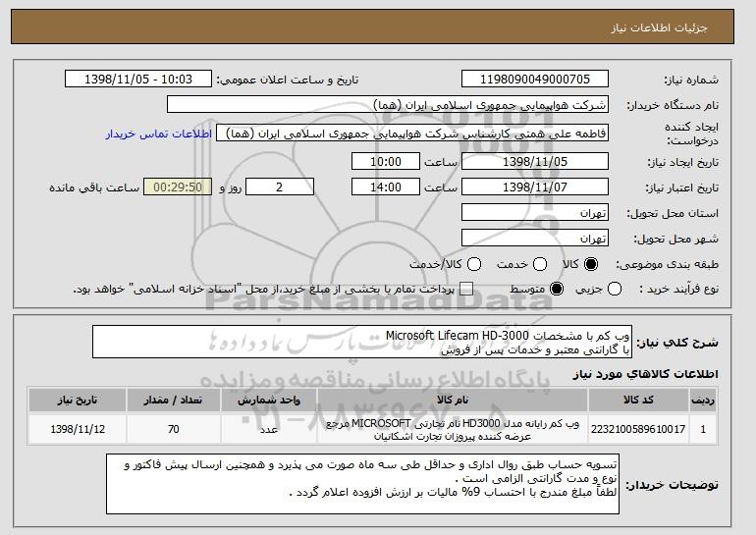The width and height of the screenshot is (756, 535).
Task: Click the countdown timer 00:29:50
Action: 178,187
